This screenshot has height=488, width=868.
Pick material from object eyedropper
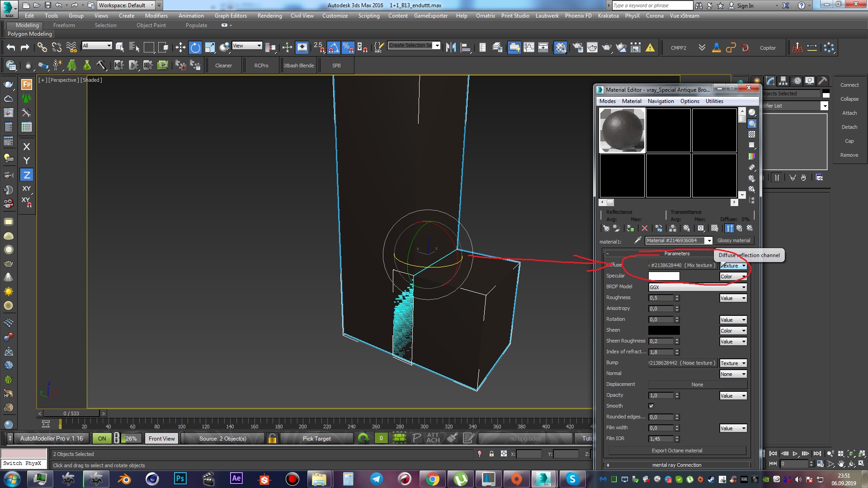[638, 240]
